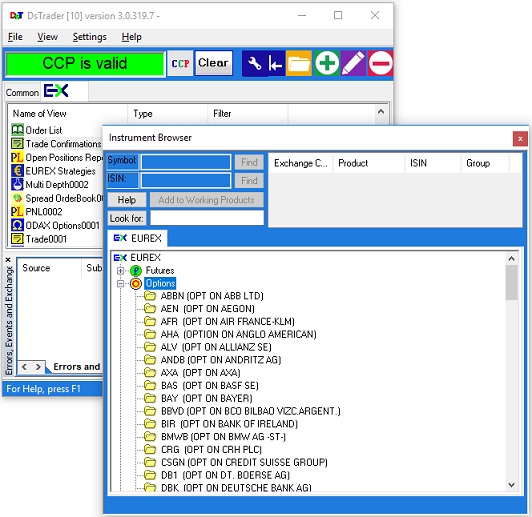Click the PNL0002 PL icon
This screenshot has height=517, width=532.
pos(17,212)
